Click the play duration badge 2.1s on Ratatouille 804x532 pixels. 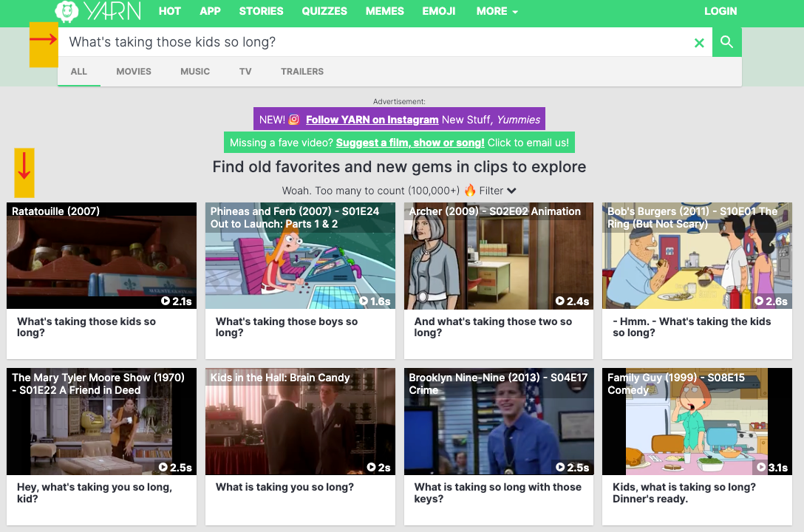177,301
